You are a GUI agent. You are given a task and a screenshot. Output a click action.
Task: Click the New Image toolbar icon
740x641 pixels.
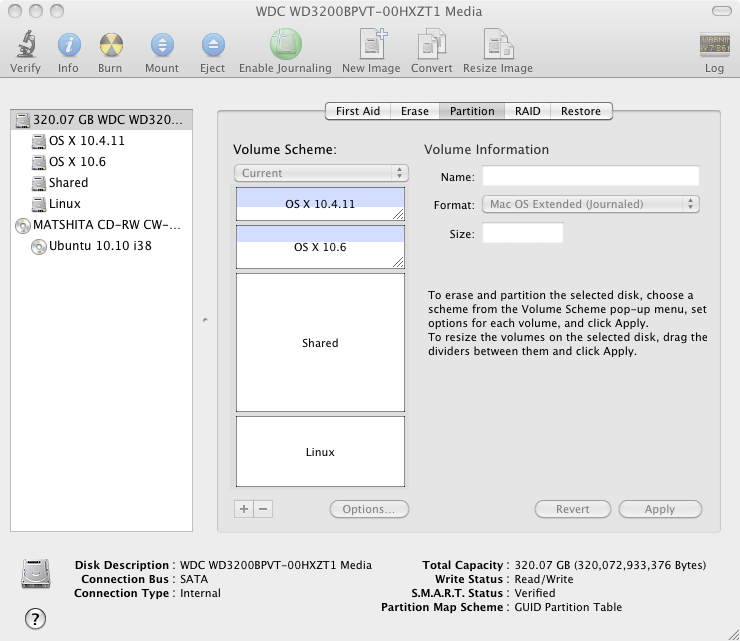(372, 43)
